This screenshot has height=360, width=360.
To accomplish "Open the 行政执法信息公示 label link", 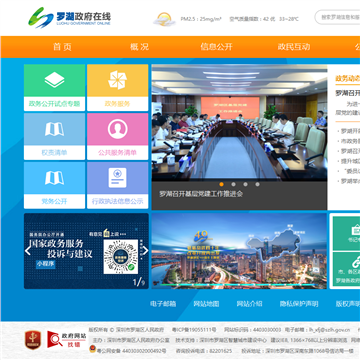I will [117, 201].
